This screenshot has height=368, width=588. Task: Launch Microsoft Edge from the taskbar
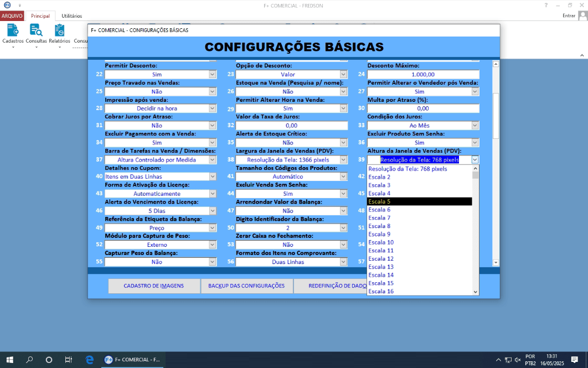click(89, 360)
